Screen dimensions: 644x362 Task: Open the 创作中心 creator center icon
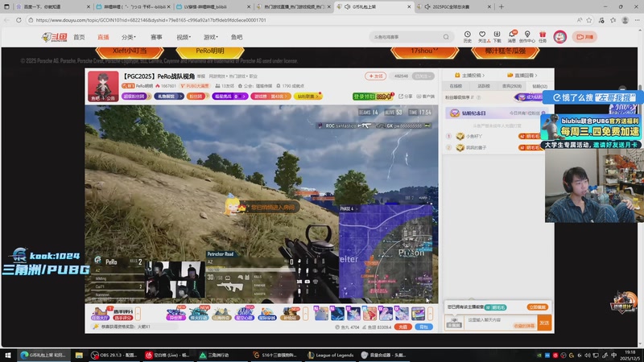(x=527, y=36)
